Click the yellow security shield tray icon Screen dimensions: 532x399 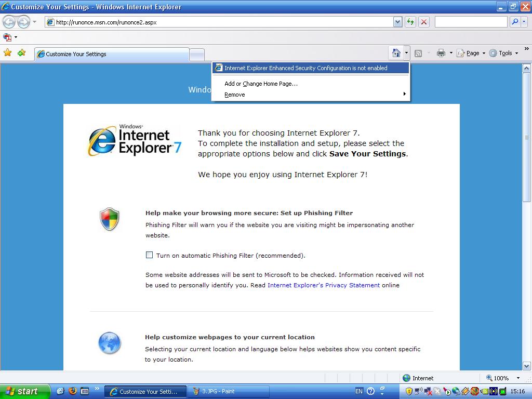409,391
